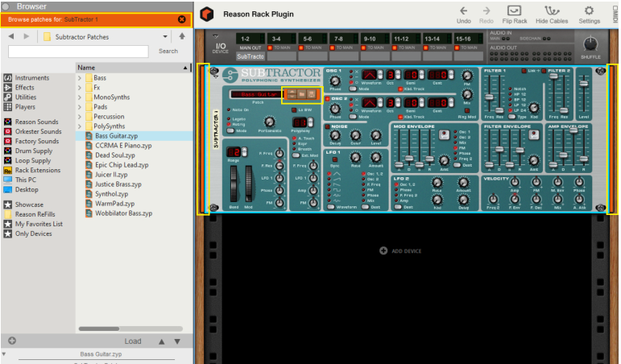Viewport: 621px width, 364px height.
Task: Click the Mod wheel
Action: coord(248,184)
